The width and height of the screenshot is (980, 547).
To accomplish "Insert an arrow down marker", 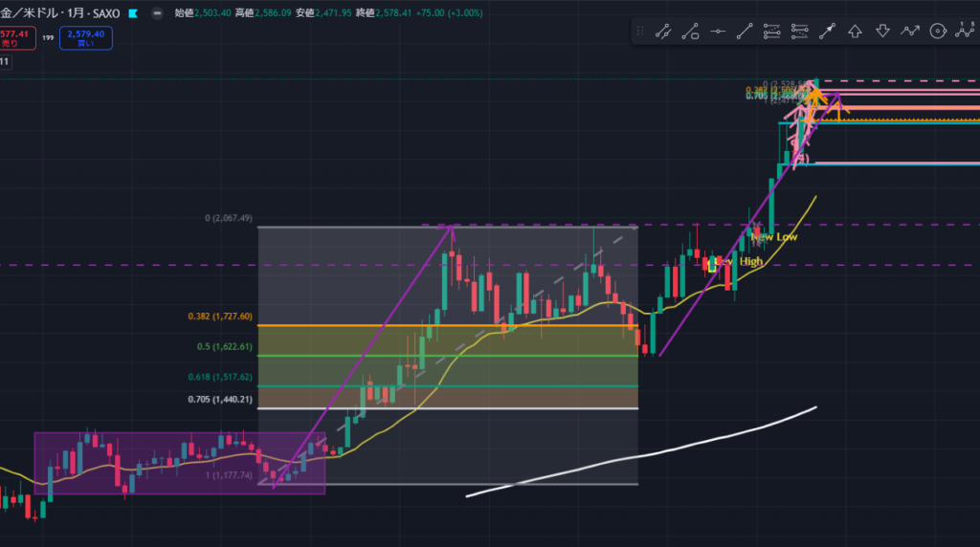I will click(x=882, y=32).
